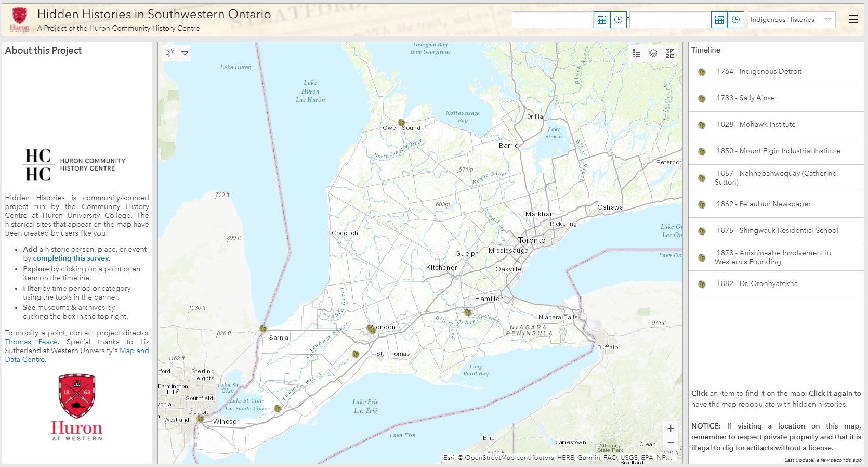Open the completing this survey link
Image resolution: width=868 pixels, height=467 pixels.
(71, 258)
